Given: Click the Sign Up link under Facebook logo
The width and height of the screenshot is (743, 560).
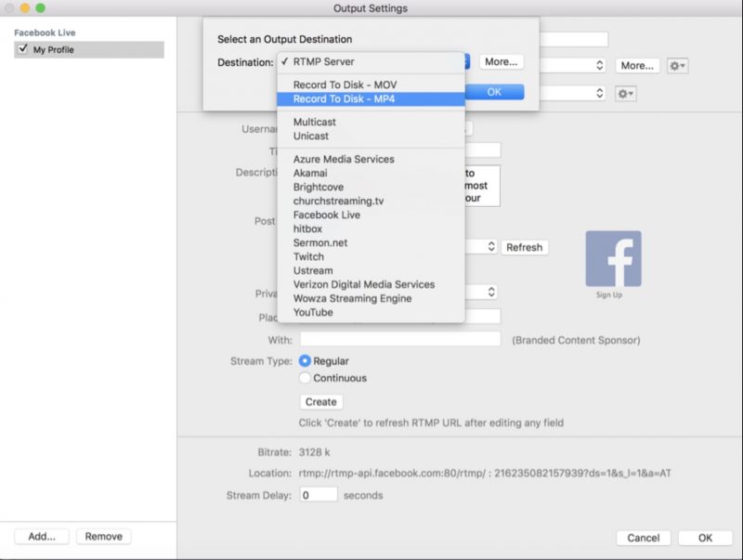Looking at the screenshot, I should (x=609, y=294).
